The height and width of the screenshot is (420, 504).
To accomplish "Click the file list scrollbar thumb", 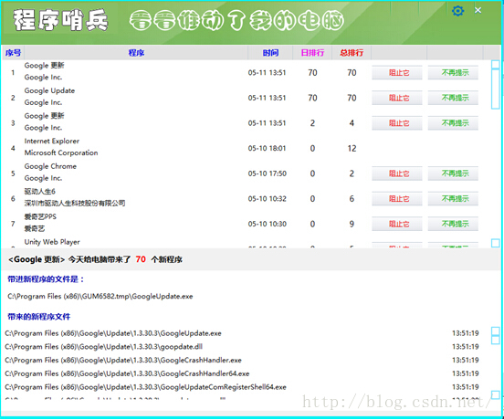I will [x=495, y=340].
